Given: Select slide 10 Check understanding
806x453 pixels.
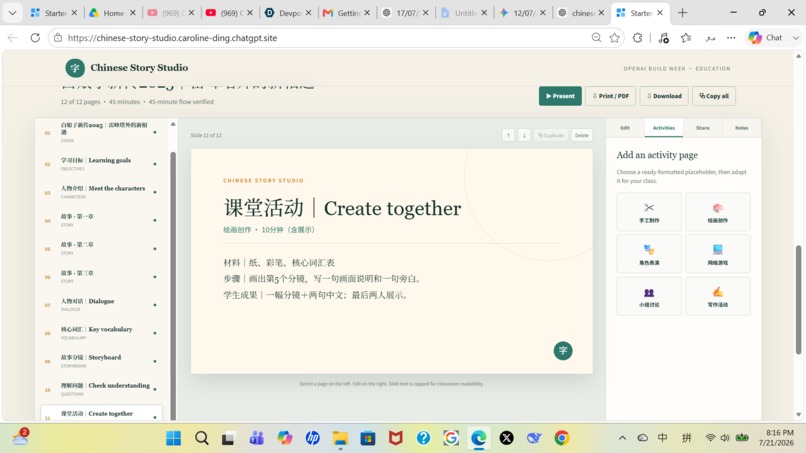Looking at the screenshot, I should pos(101,389).
